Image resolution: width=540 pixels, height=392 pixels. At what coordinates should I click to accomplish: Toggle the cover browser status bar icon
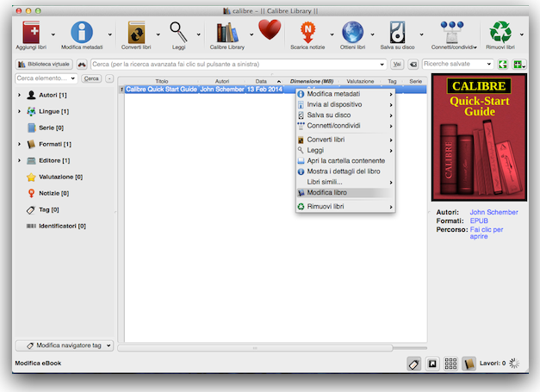click(432, 364)
